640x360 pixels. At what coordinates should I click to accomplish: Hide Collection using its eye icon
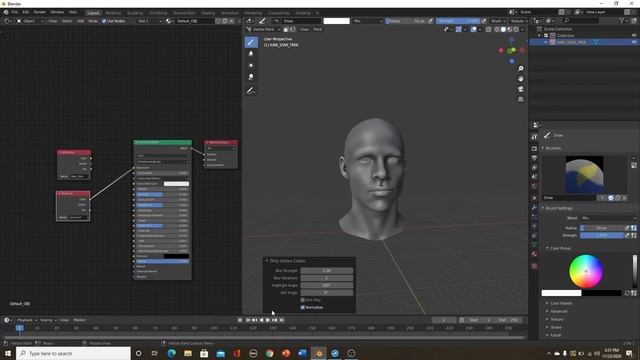(x=634, y=36)
